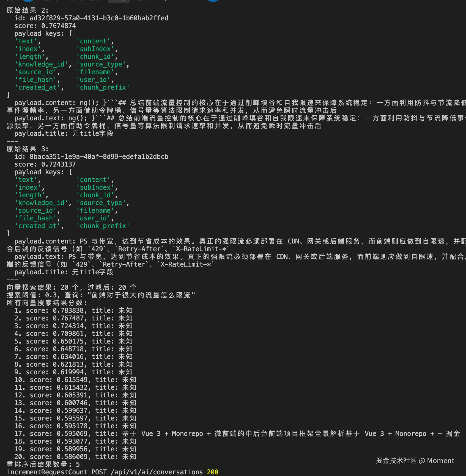This screenshot has height=476, width=466.
Task: Click the "原始结果 2:" heading line
Action: (28, 10)
